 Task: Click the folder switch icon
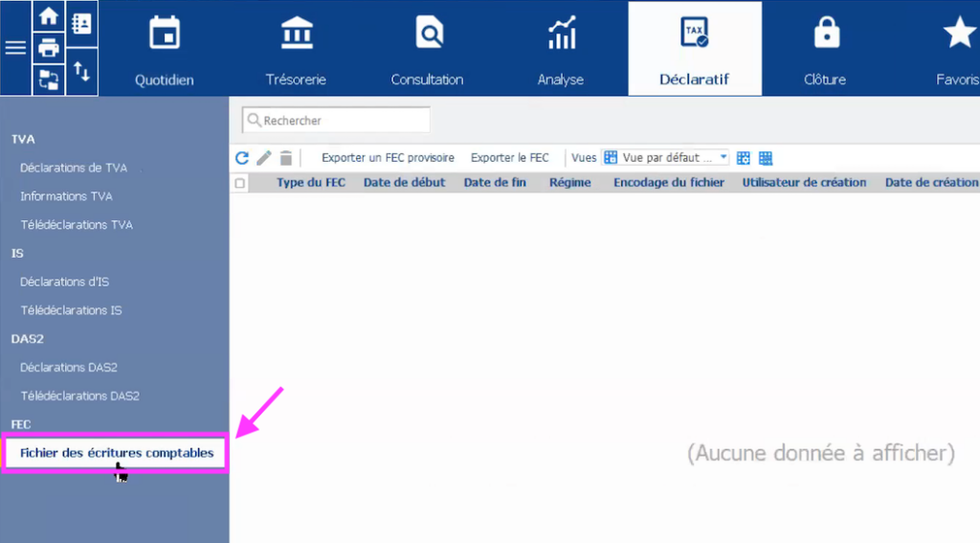coord(48,79)
